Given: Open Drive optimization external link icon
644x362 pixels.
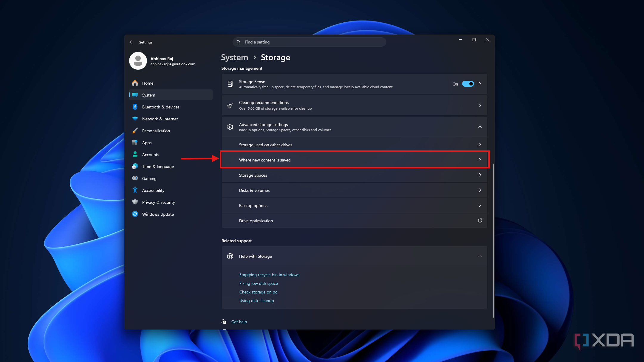Looking at the screenshot, I should [x=480, y=220].
